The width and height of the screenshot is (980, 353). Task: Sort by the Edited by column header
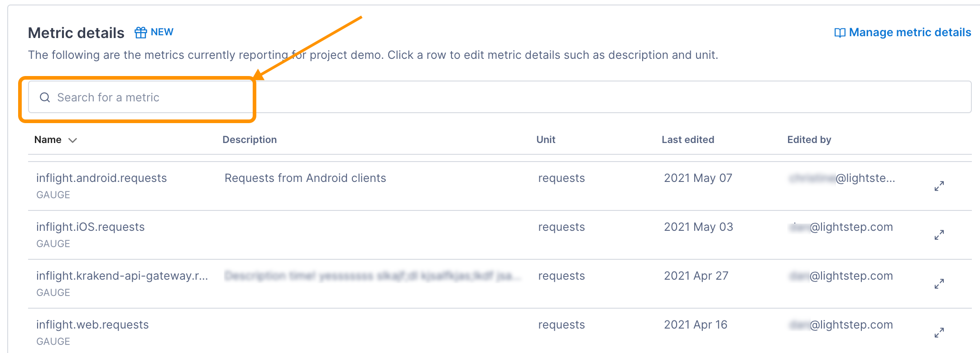809,140
